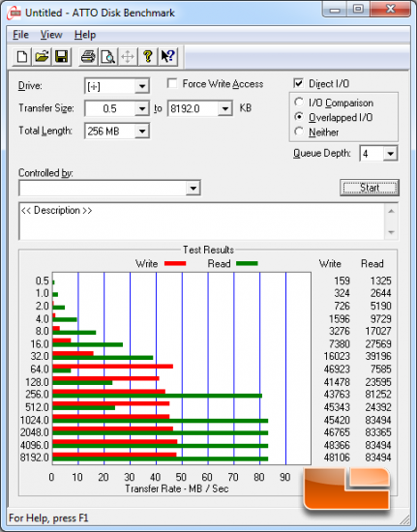Click the 256.0 green read bar
The image size is (417, 532).
pos(157,396)
